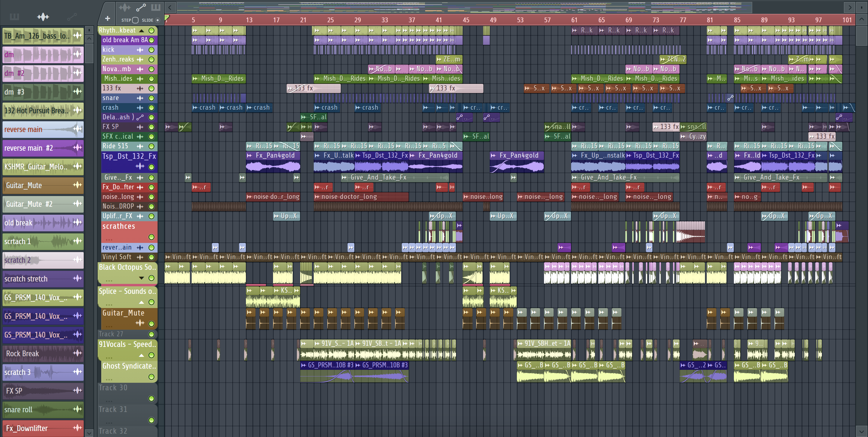868x437 pixels.
Task: Click audio icon on FX SP track header
Action: [x=140, y=127]
